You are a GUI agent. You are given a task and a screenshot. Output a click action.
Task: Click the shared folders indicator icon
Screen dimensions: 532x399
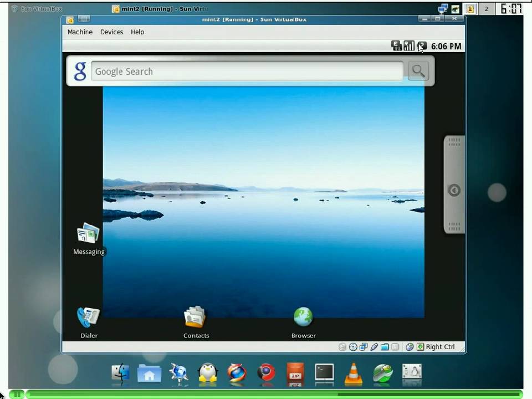click(385, 347)
